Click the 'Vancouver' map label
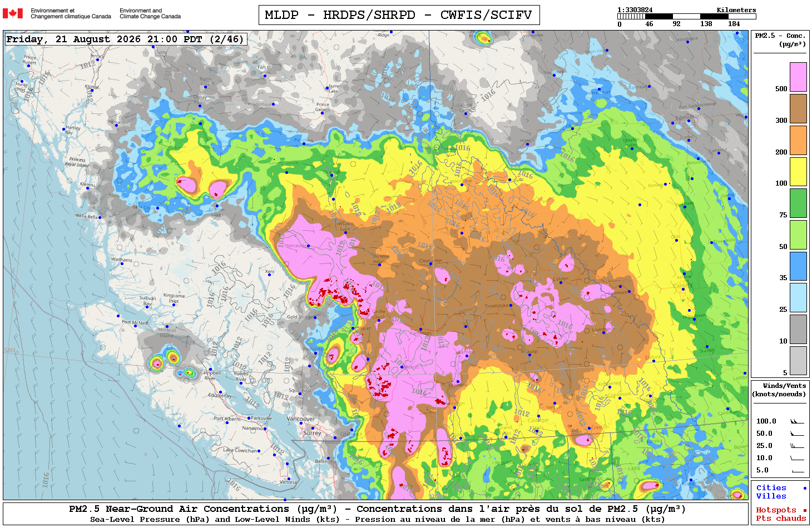 coord(301,419)
